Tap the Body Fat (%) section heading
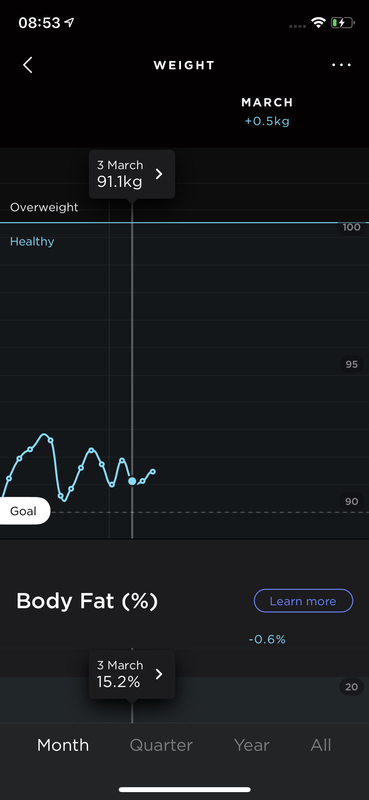369x800 pixels. 87,601
